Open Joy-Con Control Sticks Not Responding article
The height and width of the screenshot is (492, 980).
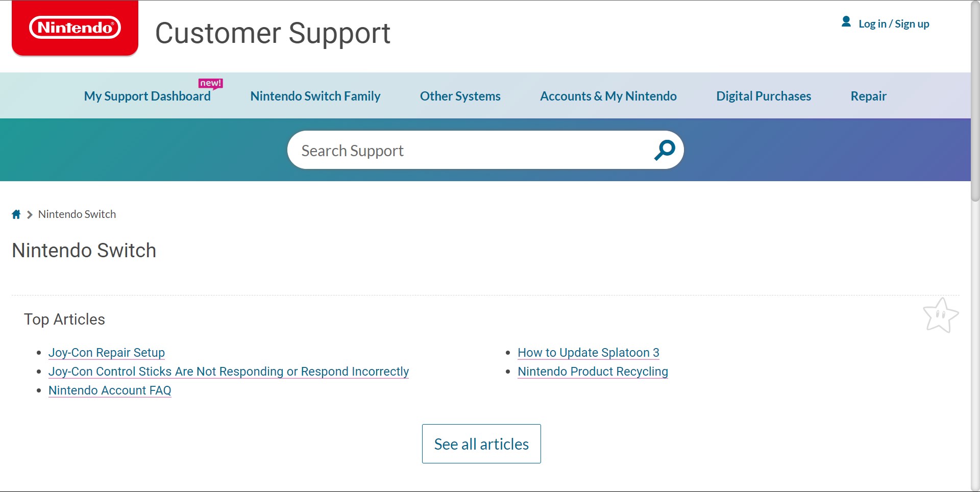228,372
